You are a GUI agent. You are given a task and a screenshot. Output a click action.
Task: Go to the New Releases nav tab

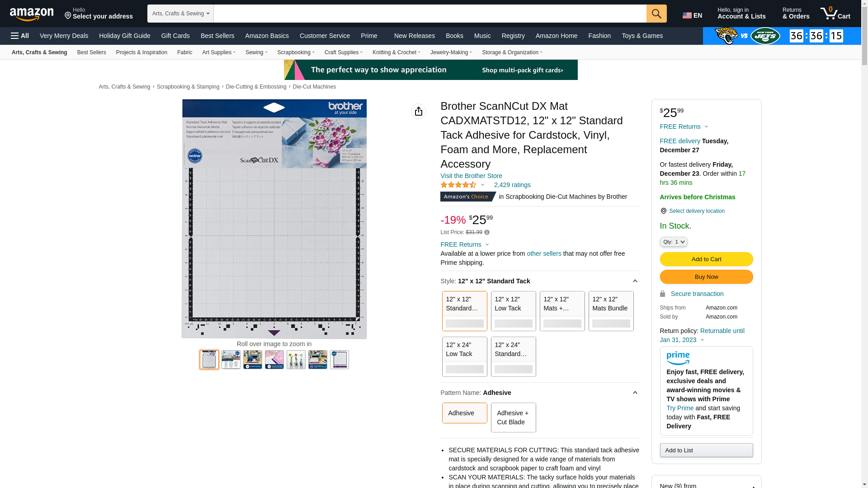click(414, 36)
